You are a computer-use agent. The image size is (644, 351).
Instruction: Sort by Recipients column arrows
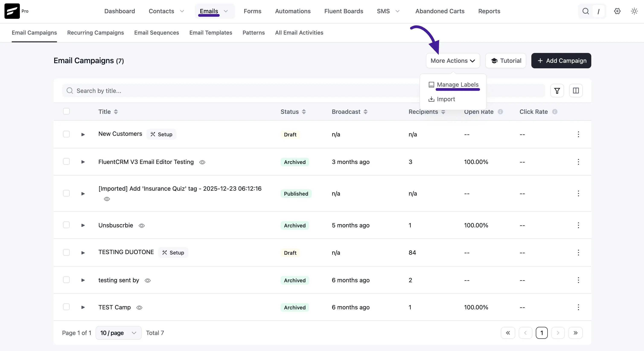coord(443,112)
